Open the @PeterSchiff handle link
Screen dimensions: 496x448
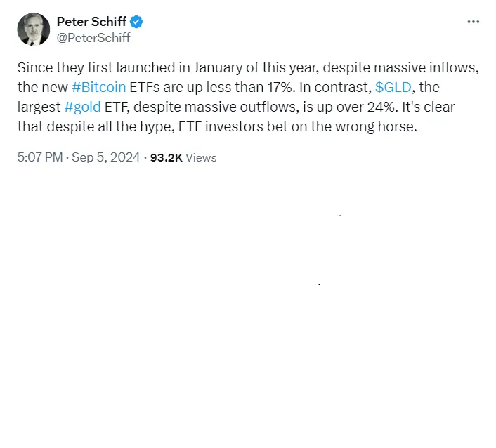[93, 38]
